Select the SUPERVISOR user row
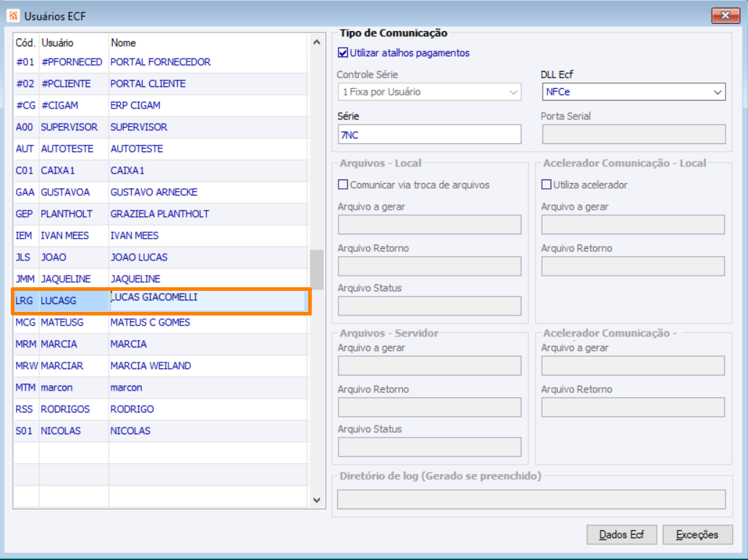Screen dimensions: 748x560 pyautogui.click(x=139, y=127)
